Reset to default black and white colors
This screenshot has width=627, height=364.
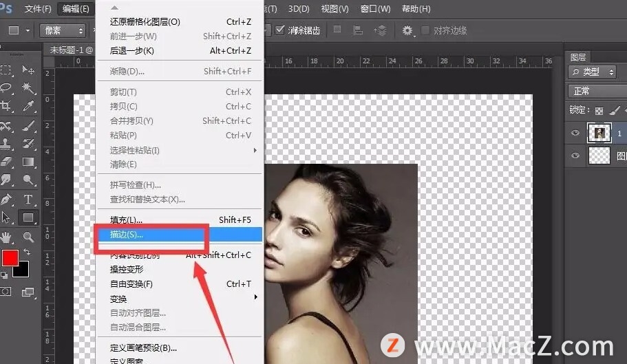coord(4,275)
